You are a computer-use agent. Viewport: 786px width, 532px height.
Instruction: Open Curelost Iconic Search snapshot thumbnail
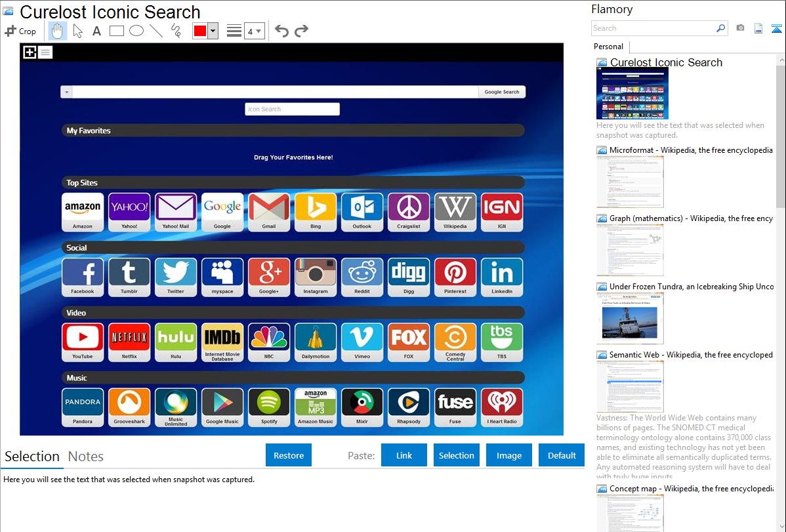coord(632,94)
